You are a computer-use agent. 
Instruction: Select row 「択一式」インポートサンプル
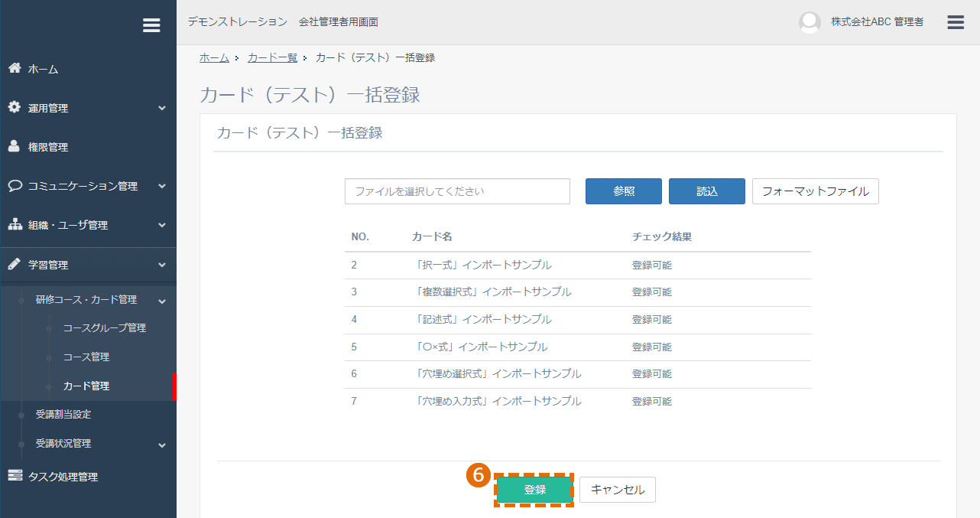point(577,265)
